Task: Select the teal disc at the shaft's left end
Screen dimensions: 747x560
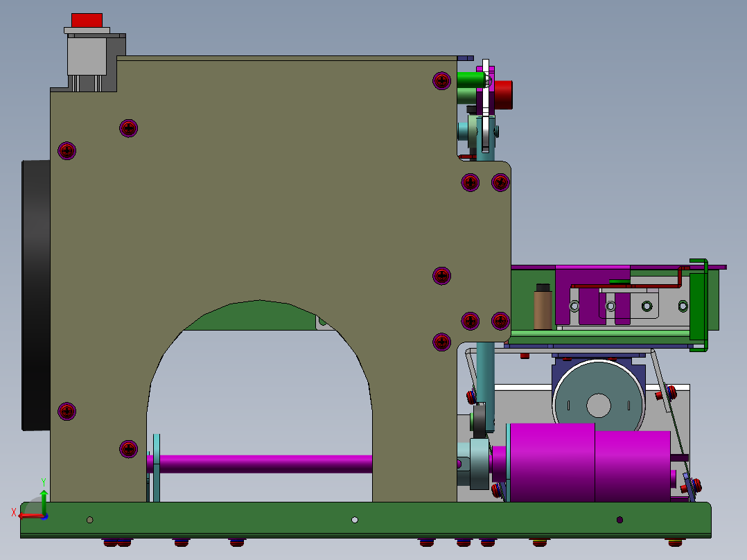Action: click(x=157, y=468)
